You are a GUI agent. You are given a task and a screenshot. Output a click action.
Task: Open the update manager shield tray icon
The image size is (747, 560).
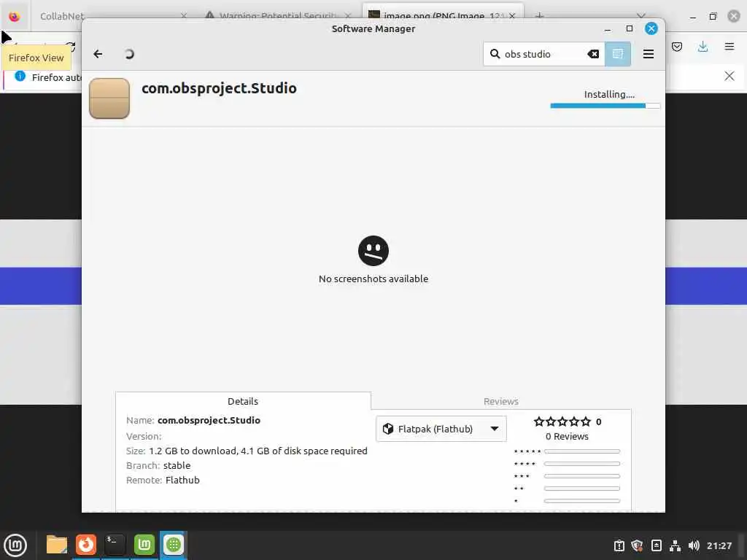pos(637,545)
